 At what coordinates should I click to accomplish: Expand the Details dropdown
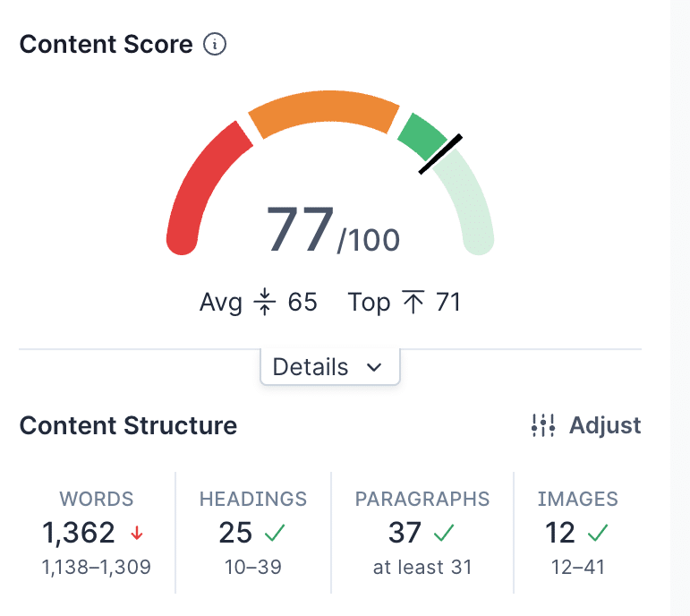pos(330,367)
